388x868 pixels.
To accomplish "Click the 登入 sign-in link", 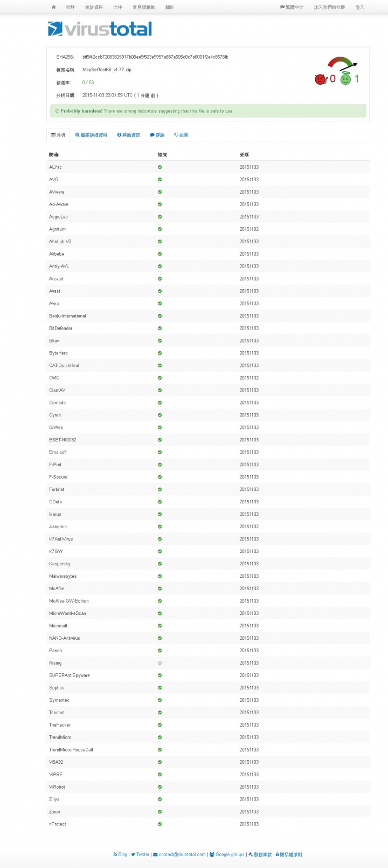I will pyautogui.click(x=359, y=8).
